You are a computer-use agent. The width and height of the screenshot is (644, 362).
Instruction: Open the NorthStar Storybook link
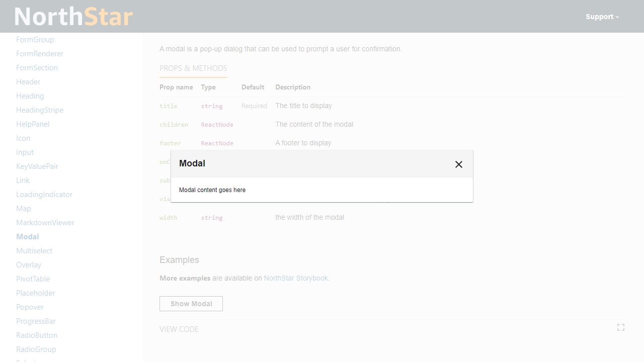point(296,278)
